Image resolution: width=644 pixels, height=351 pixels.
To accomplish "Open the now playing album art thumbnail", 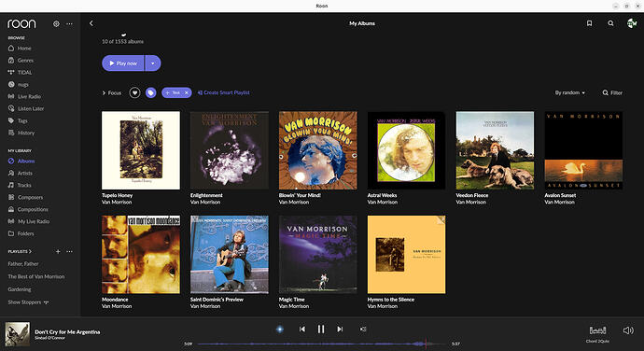I will (x=17, y=334).
